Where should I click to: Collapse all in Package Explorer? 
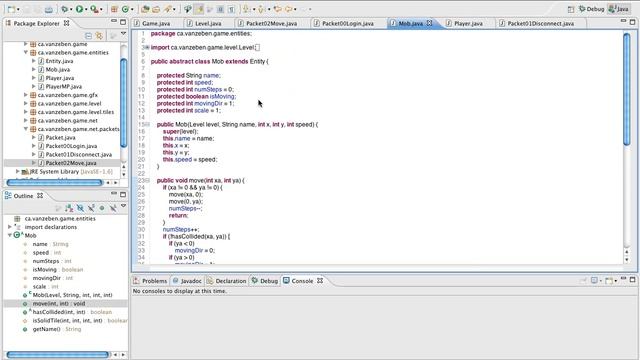(x=88, y=36)
